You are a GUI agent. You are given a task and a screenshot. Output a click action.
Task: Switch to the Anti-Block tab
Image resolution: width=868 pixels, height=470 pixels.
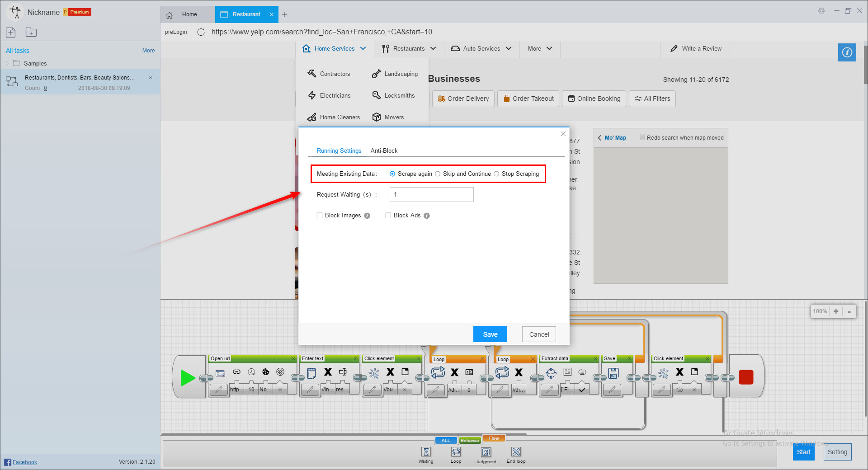[x=384, y=150]
